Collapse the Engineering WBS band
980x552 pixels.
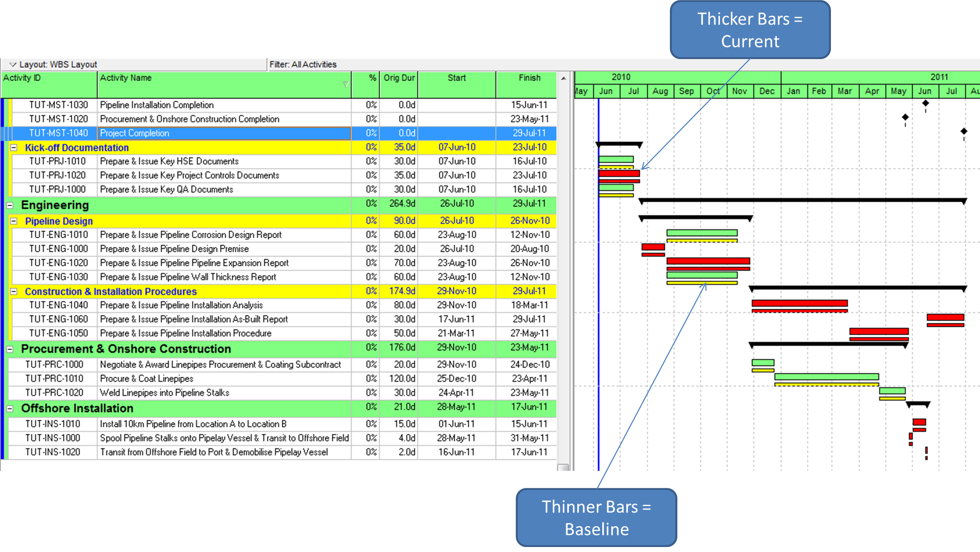pyautogui.click(x=10, y=205)
